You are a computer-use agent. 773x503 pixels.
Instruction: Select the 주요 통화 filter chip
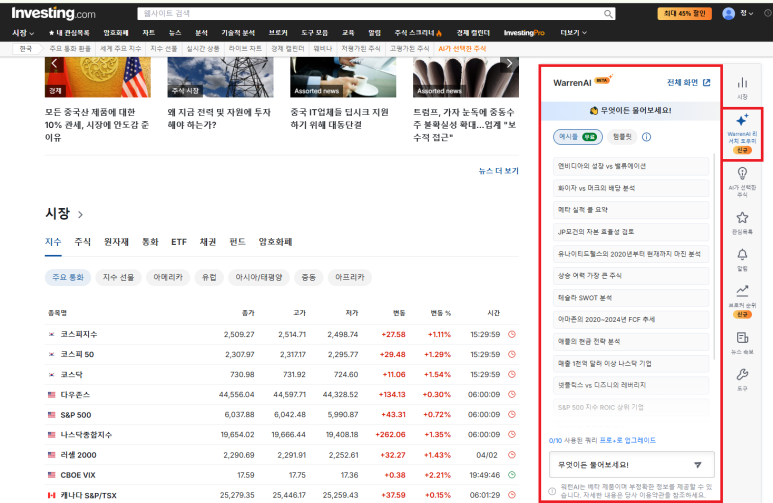(68, 277)
